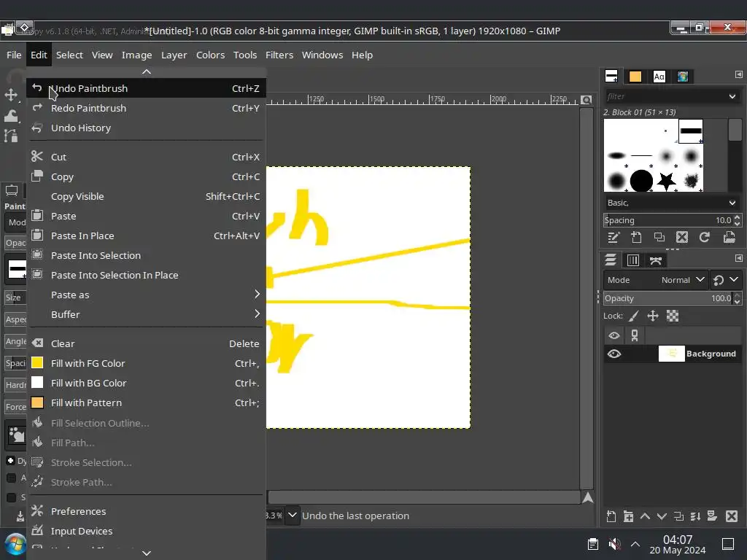
Task: Choose Undo Paintbrush from the Edit menu
Action: (x=146, y=88)
